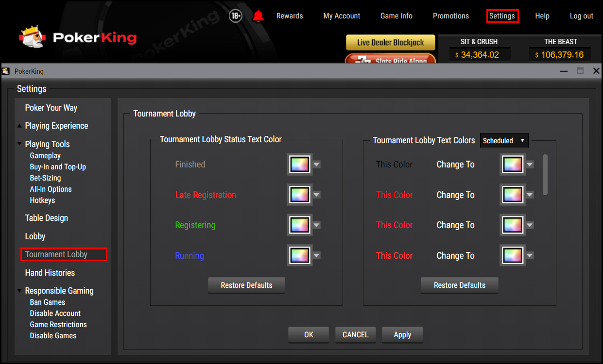603x364 pixels.
Task: Open the Scheduled dropdown
Action: [x=504, y=140]
